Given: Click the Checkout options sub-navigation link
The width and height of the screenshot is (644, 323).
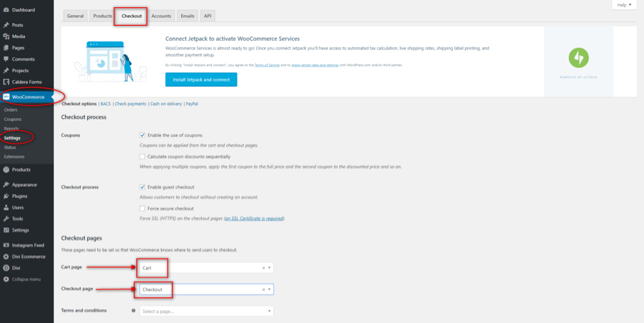Looking at the screenshot, I should click(x=79, y=104).
